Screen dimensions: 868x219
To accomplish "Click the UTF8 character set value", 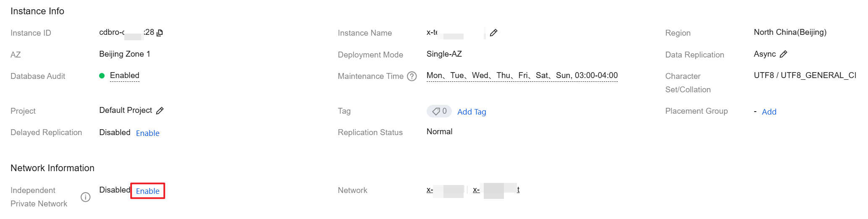I will (x=804, y=76).
